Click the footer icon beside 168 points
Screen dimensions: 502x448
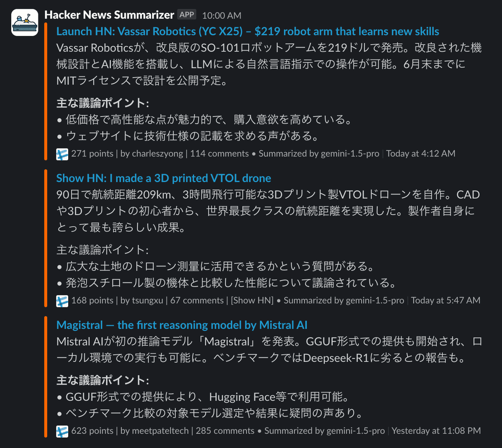click(x=62, y=301)
